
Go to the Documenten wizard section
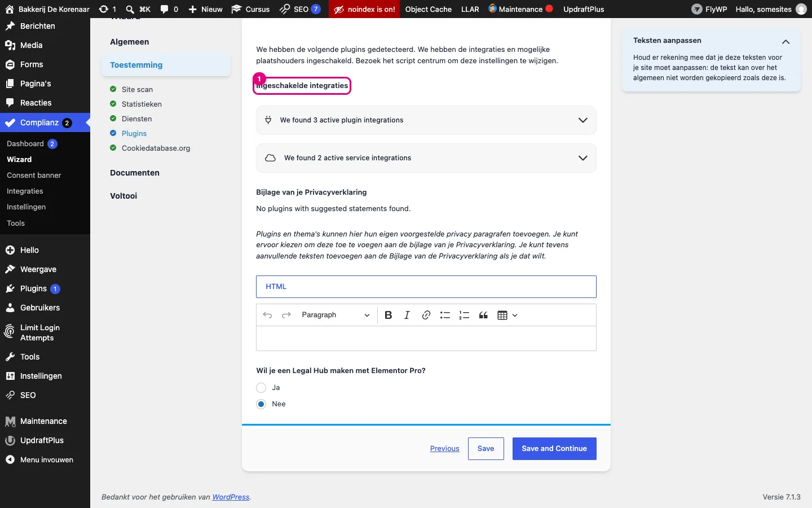pos(135,173)
